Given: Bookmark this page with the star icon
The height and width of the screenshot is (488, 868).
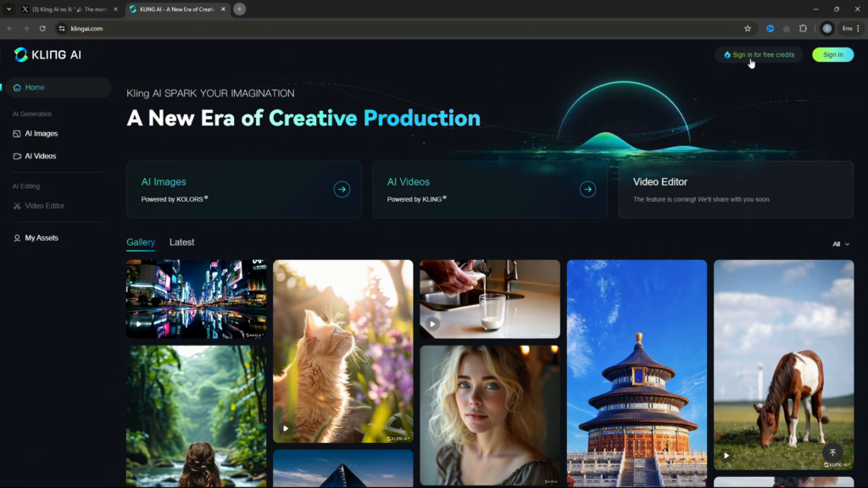Looking at the screenshot, I should pyautogui.click(x=747, y=28).
